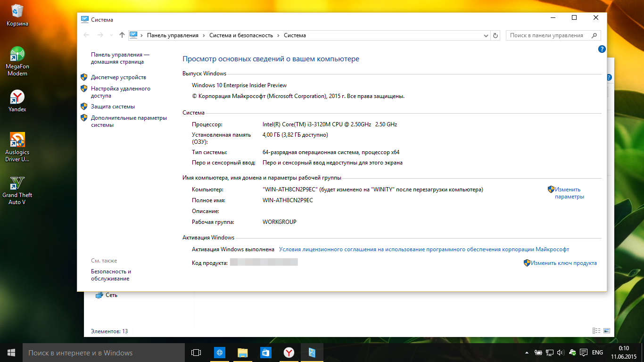Click 'Изменить параметры' link
Viewport: 644px width, 362px height.
point(569,193)
